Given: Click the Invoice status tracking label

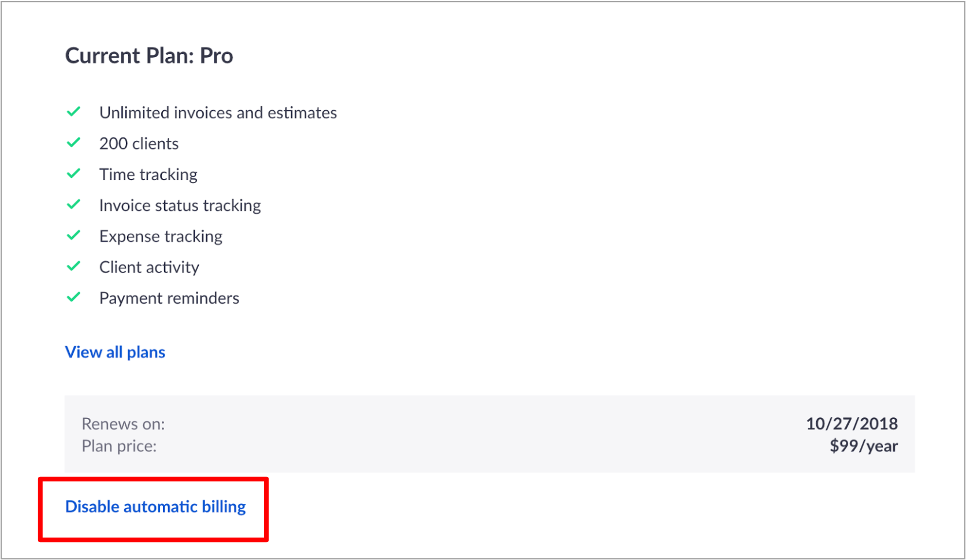Looking at the screenshot, I should pyautogui.click(x=180, y=206).
